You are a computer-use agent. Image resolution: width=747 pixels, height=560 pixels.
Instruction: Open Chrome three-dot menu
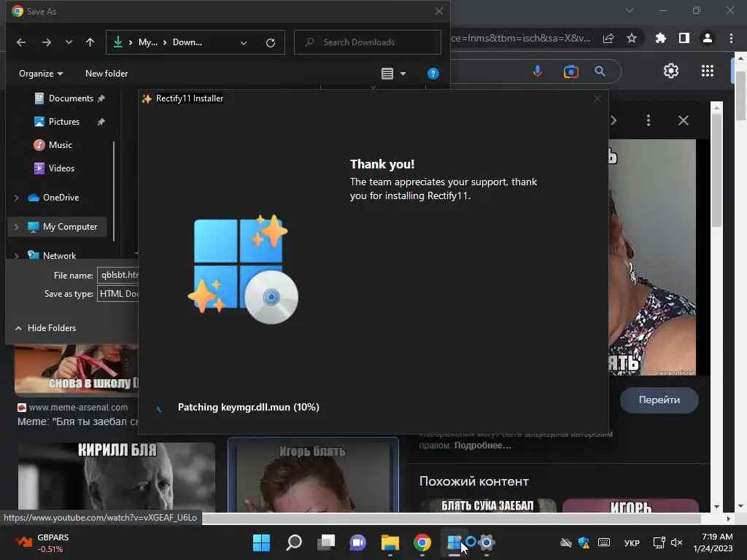pos(731,38)
